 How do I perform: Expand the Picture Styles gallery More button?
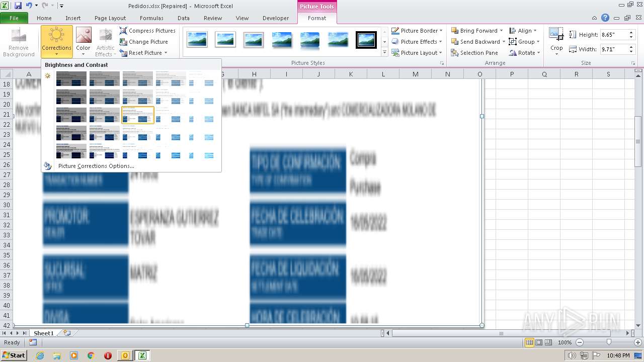tap(385, 52)
